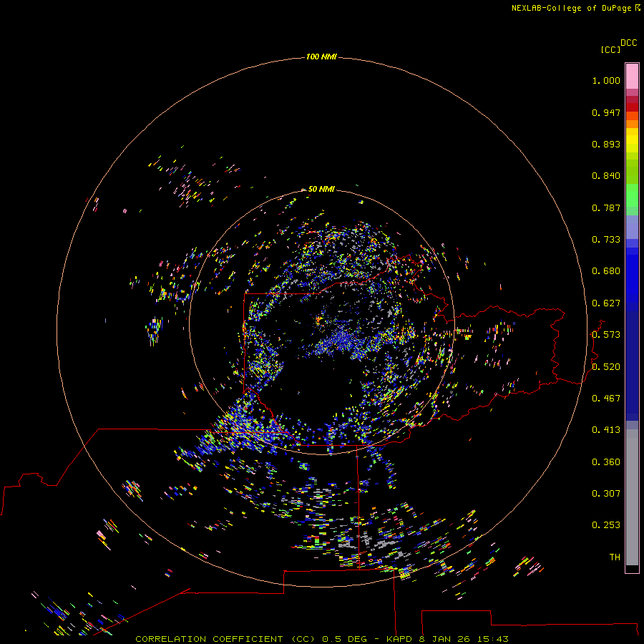The width and height of the screenshot is (644, 644).
Task: Click the CORRELATION COEFFICIENT (CC) caption text
Action: click(225, 639)
